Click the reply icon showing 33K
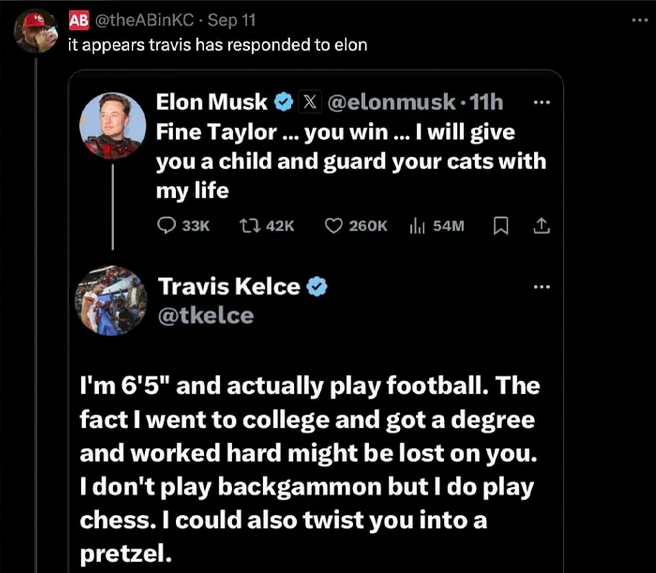The image size is (656, 573). click(167, 226)
